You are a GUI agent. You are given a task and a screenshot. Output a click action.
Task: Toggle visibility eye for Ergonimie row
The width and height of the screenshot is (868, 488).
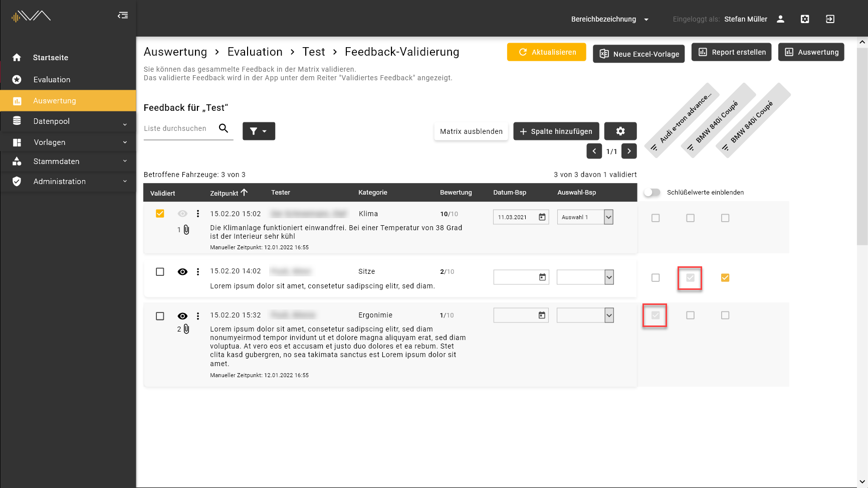click(x=182, y=316)
